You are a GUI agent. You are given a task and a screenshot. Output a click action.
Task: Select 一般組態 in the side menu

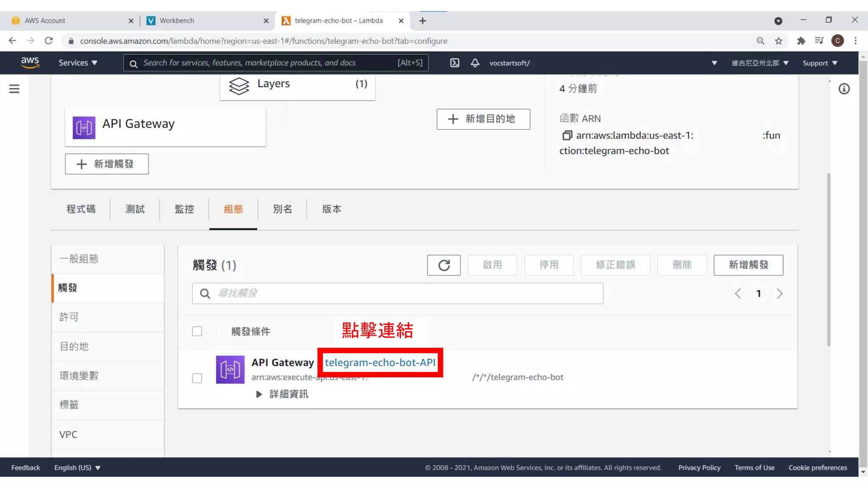(108, 259)
